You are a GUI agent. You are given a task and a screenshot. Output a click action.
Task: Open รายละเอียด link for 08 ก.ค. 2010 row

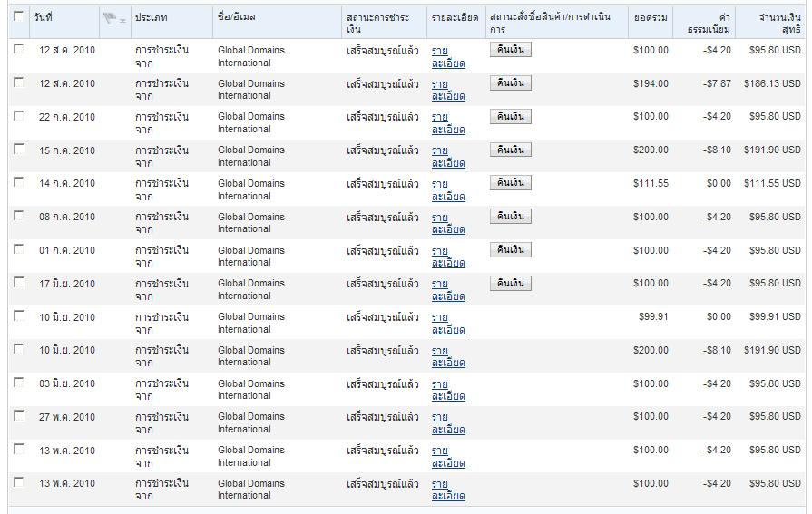tap(448, 224)
